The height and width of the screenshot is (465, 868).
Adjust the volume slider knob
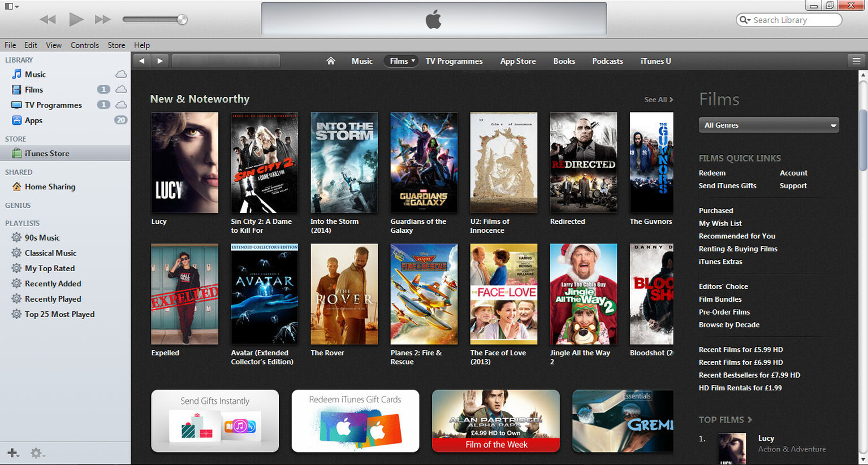182,20
